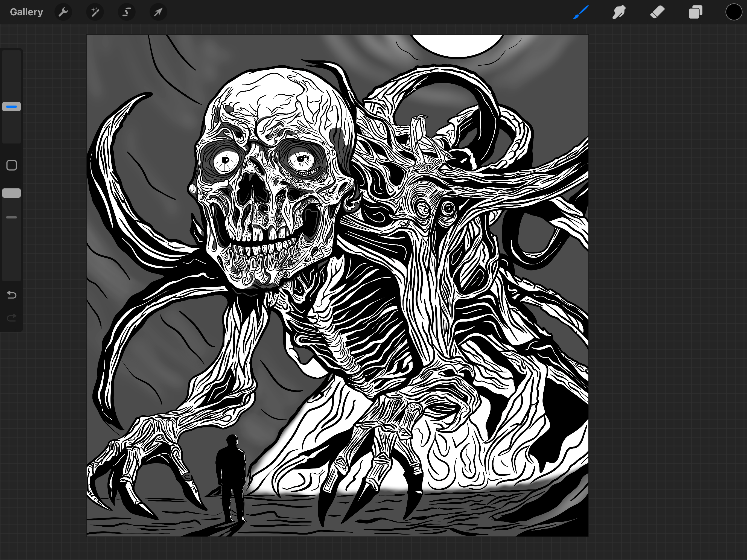Tap the square modify button in sidebar
The image size is (747, 560).
coord(11,165)
